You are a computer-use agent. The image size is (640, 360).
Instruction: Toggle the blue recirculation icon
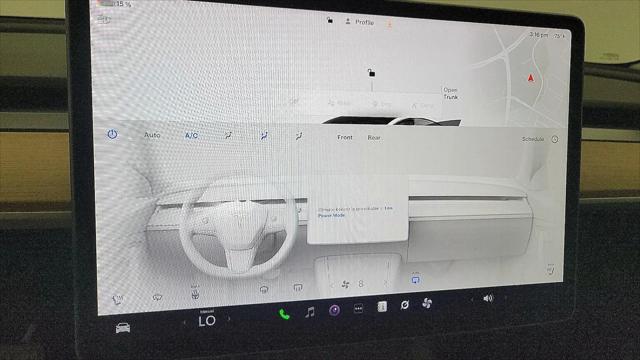pyautogui.click(x=416, y=280)
